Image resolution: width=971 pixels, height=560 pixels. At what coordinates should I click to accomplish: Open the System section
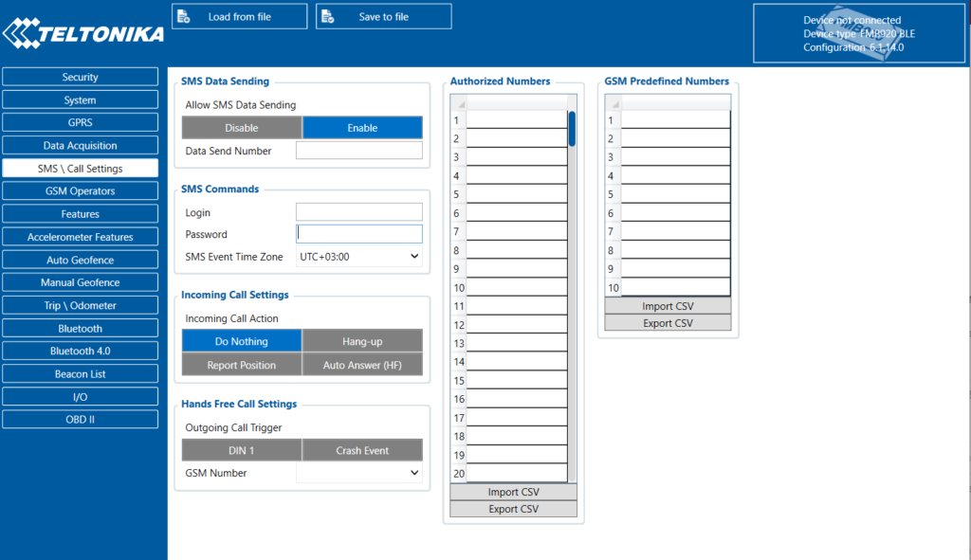pos(80,99)
